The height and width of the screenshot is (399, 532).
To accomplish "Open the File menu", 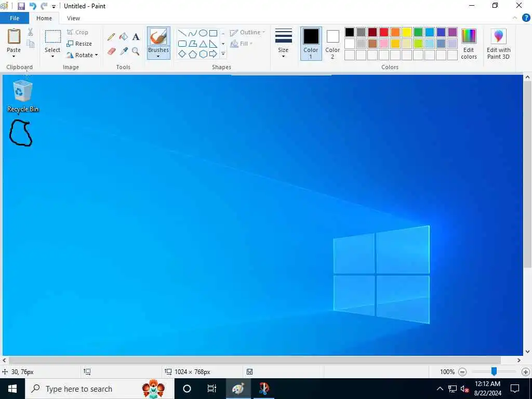I will click(15, 18).
